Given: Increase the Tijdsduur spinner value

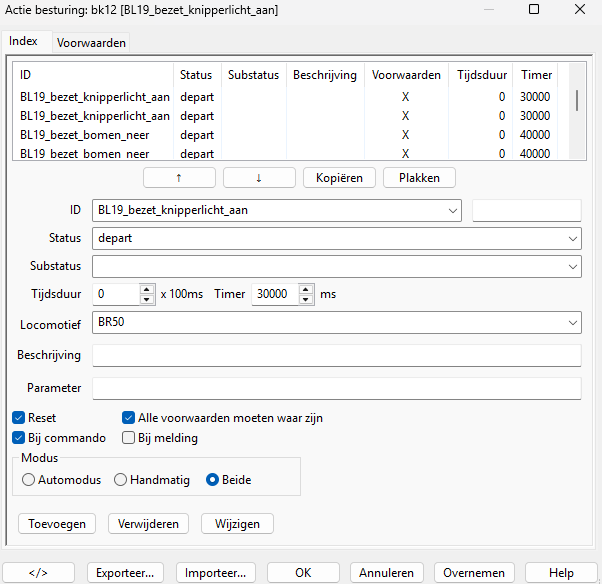Looking at the screenshot, I should pos(146,290).
